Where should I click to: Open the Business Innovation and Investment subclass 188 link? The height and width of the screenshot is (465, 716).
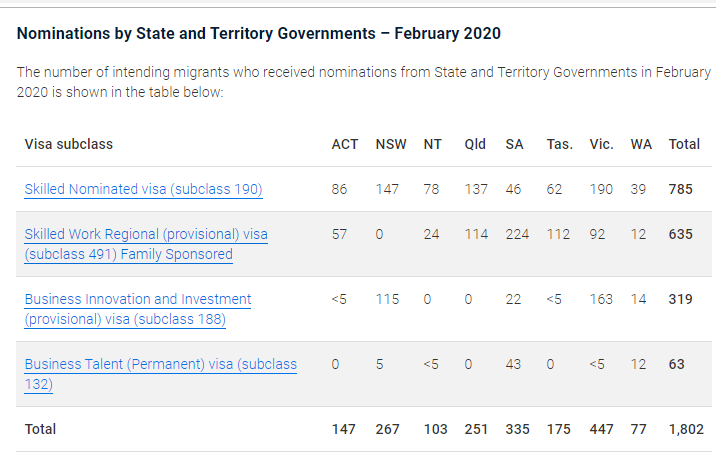point(138,309)
